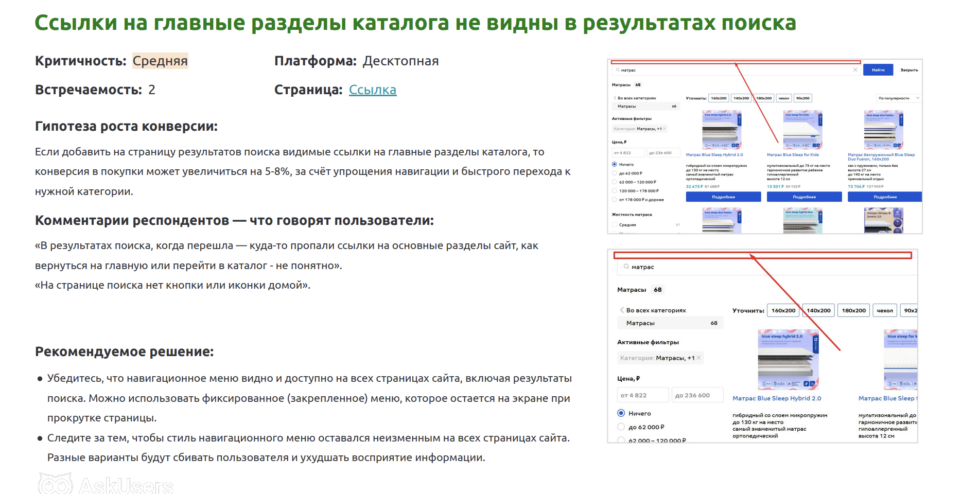Remove the «Категория: Матрасы, +1» filter via its X
Viewport: 980px width, 494px height.
tap(665, 129)
